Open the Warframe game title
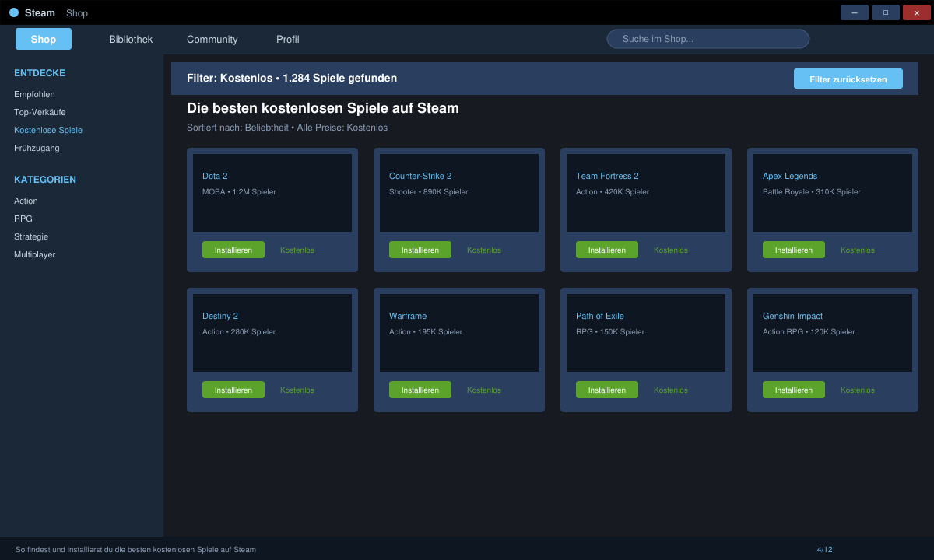 pyautogui.click(x=408, y=316)
